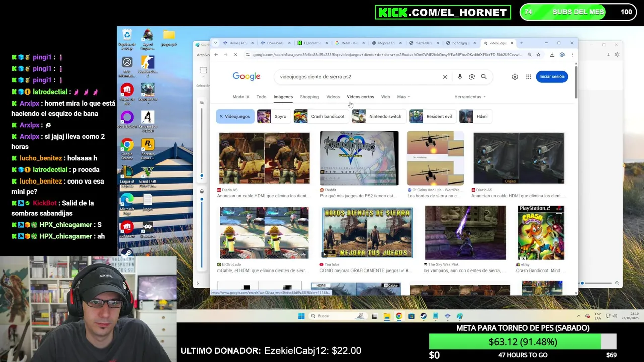This screenshot has height=362, width=644.
Task: Open the YouTube 'Mejora tus juegos' result
Action: (367, 233)
